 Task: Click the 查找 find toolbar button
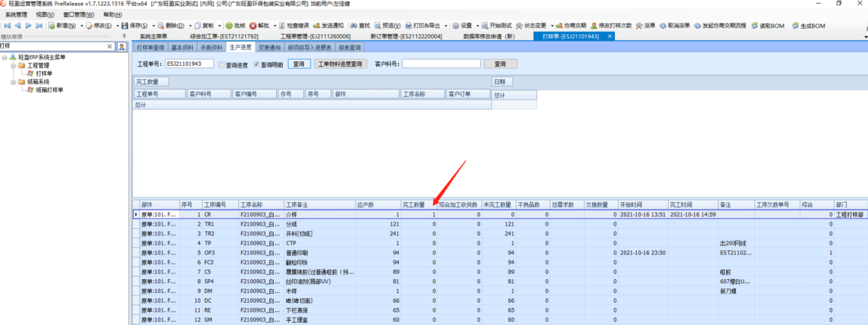(x=361, y=26)
